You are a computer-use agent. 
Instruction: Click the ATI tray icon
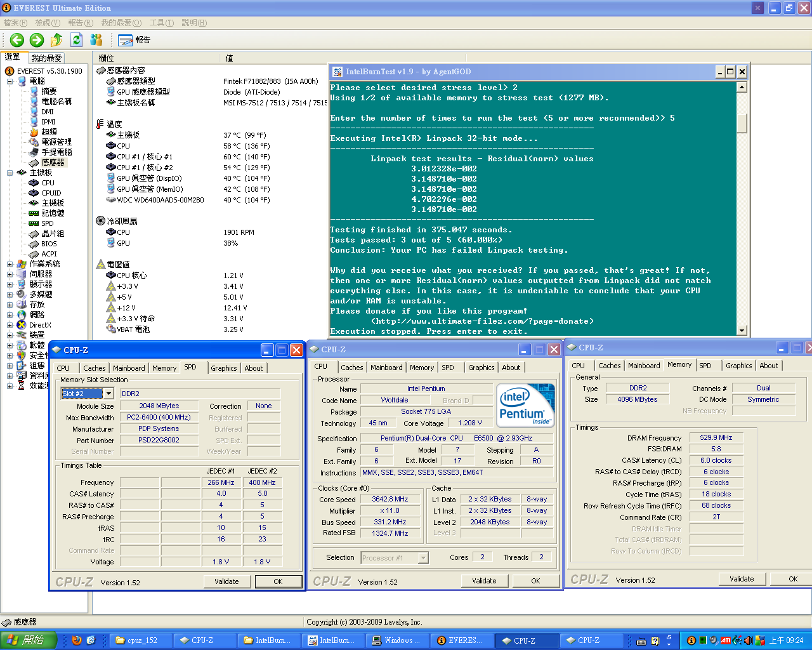(x=725, y=640)
